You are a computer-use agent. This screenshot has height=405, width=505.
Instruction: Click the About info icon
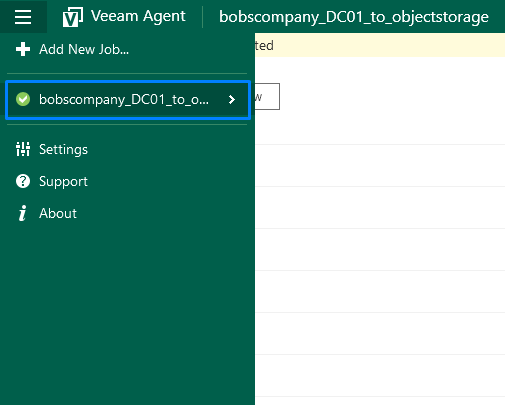click(23, 213)
